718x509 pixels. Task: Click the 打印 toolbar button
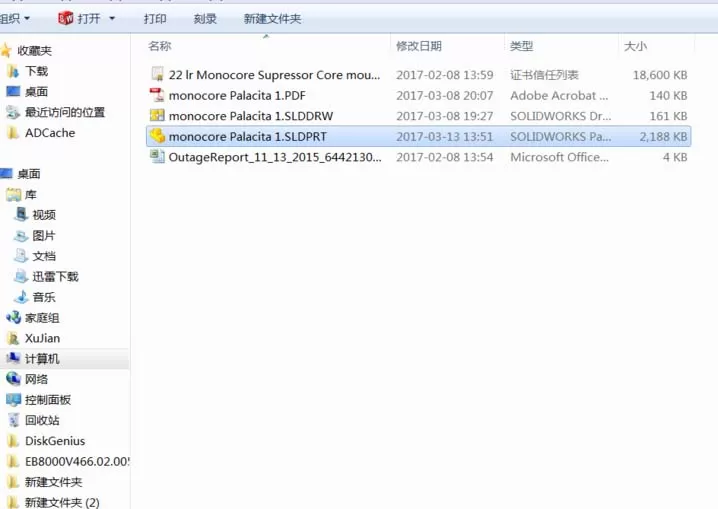point(155,19)
